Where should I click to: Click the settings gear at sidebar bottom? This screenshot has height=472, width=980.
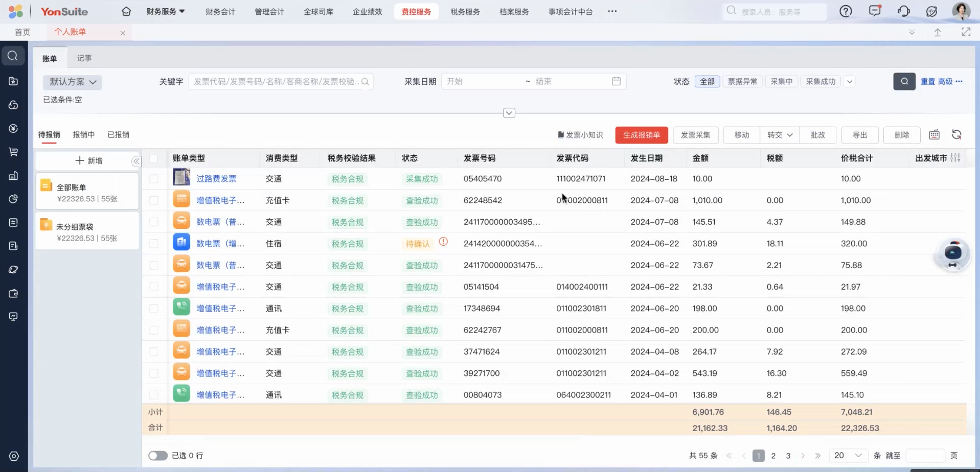(13, 456)
